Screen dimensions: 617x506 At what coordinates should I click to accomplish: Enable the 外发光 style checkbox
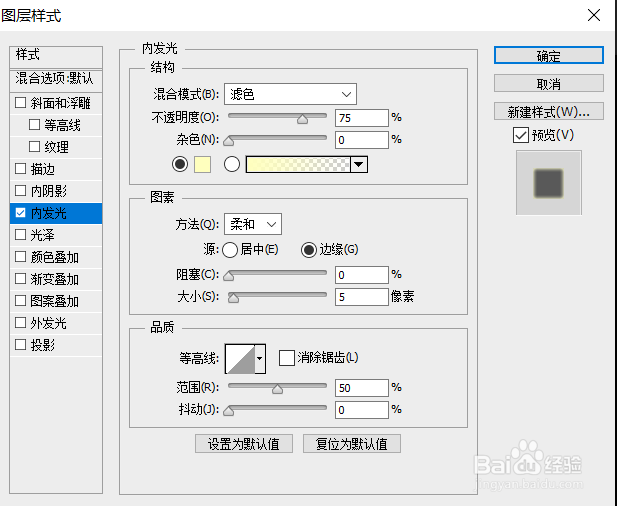click(20, 323)
